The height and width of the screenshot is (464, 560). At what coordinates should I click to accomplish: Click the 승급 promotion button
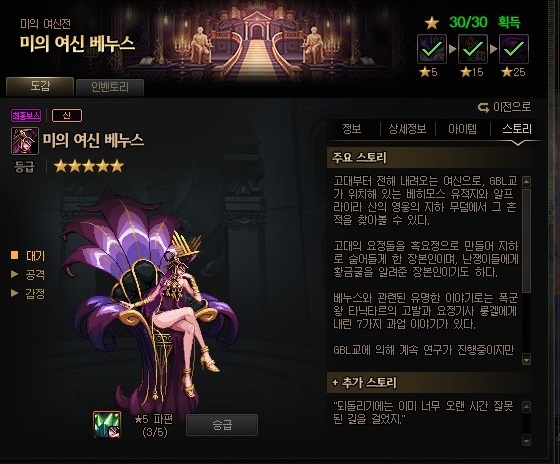click(x=222, y=425)
